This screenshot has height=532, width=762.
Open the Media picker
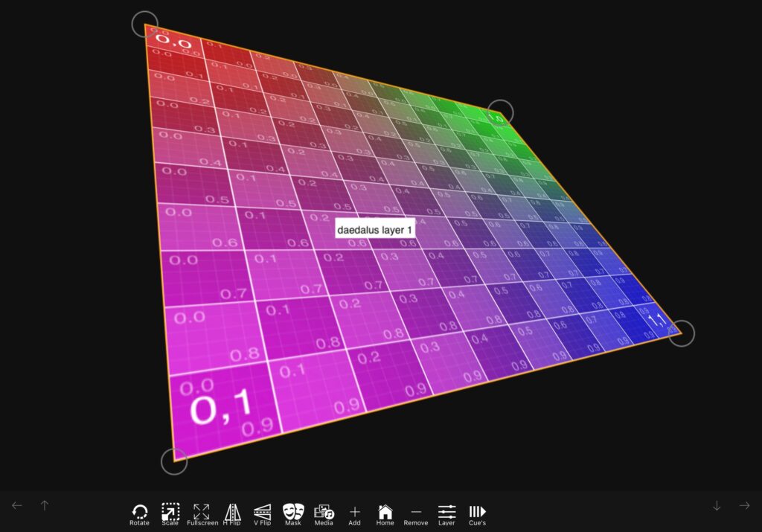pyautogui.click(x=324, y=512)
